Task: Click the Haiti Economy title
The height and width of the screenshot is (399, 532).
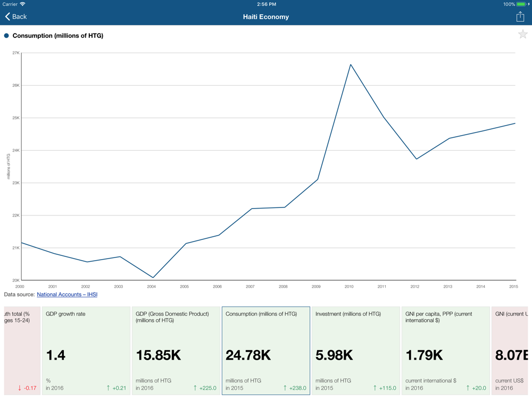Action: (265, 16)
